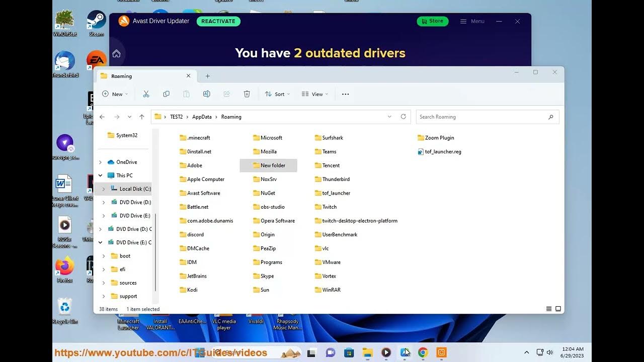Screen dimensions: 644x362
Task: Click the navigation pane scrollbar
Action: point(155,251)
